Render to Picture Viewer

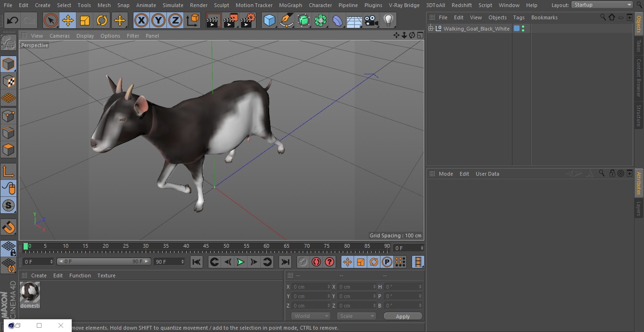tap(231, 21)
